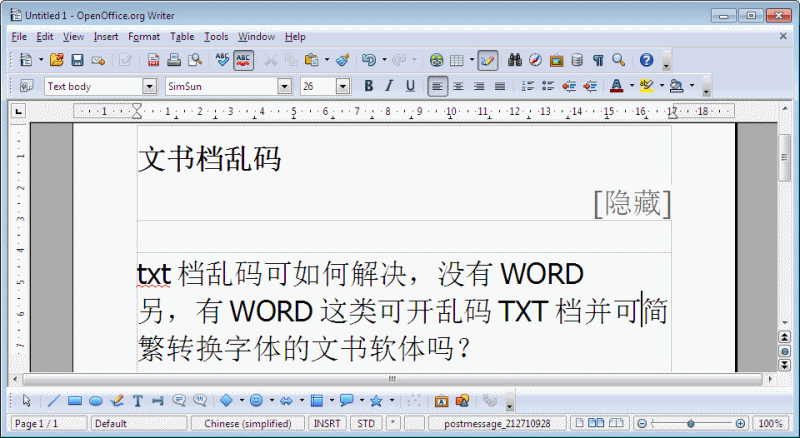Click Decrease Indent icon
800x438 pixels.
point(569,86)
